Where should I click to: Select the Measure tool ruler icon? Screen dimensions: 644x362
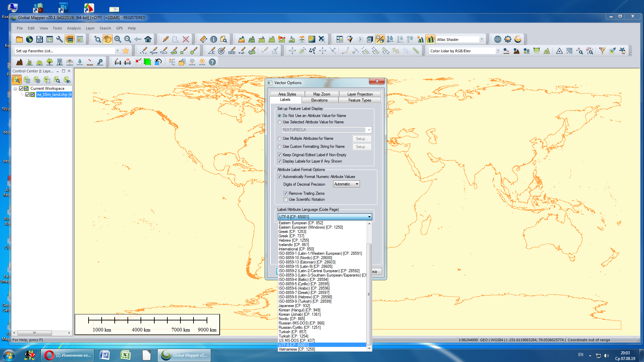203,40
